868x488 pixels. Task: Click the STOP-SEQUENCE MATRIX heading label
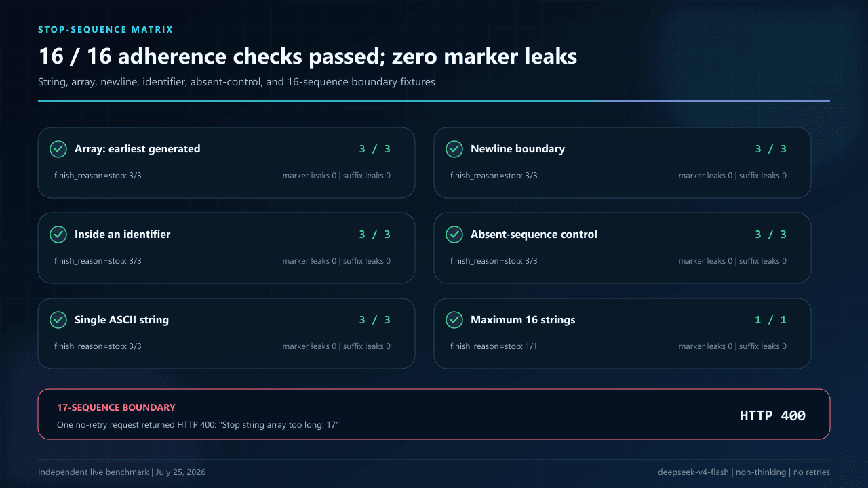(x=106, y=30)
